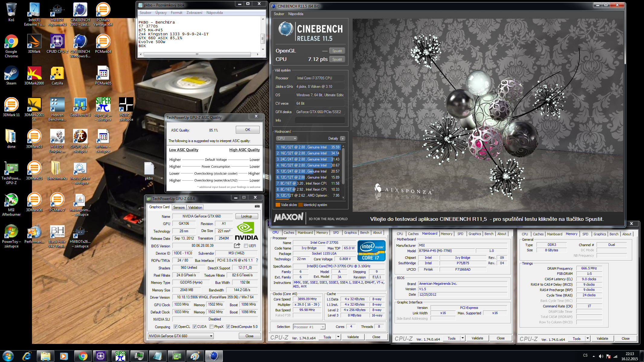The width and height of the screenshot is (644, 362).
Task: Open 3DMark2000 desktop icon
Action: tap(34, 75)
